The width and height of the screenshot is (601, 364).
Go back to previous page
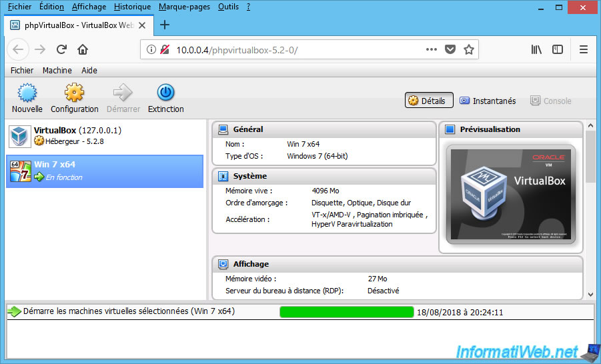18,49
